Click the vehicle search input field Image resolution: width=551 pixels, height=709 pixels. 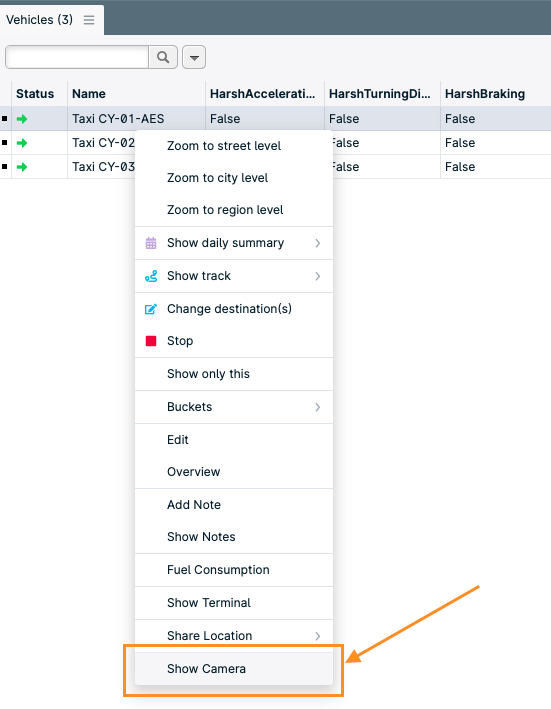click(77, 57)
